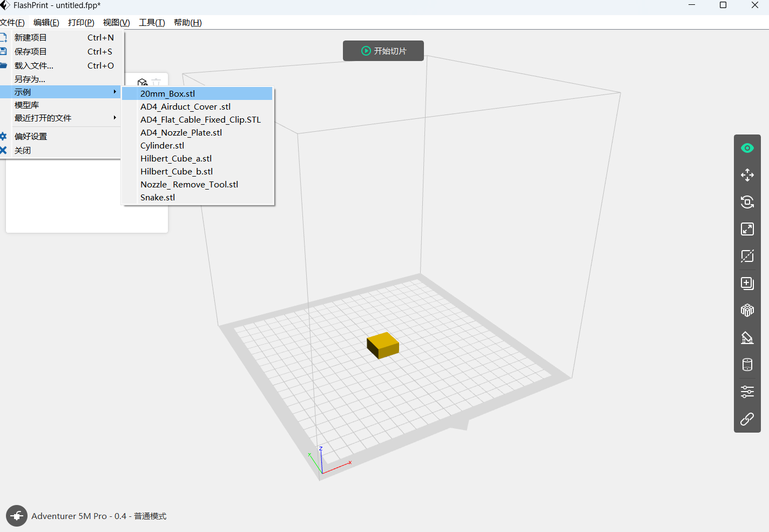
Task: Click 偏好设置 preferences entry
Action: coord(31,137)
